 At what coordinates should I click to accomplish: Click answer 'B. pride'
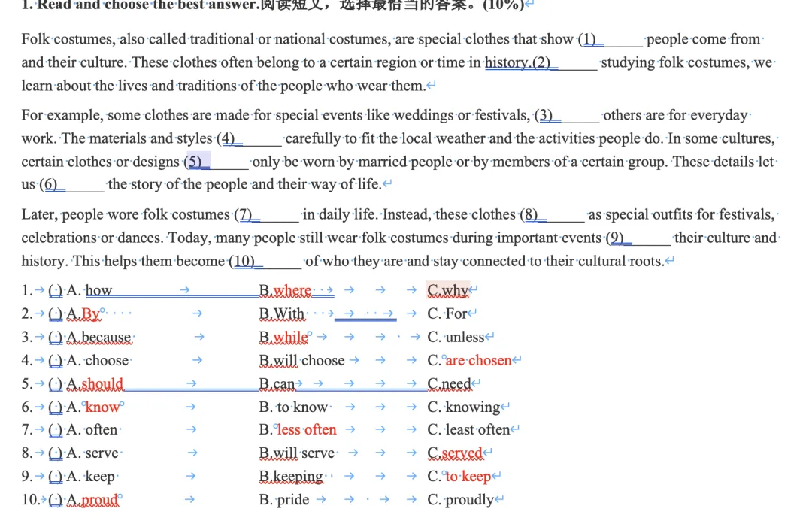(283, 500)
